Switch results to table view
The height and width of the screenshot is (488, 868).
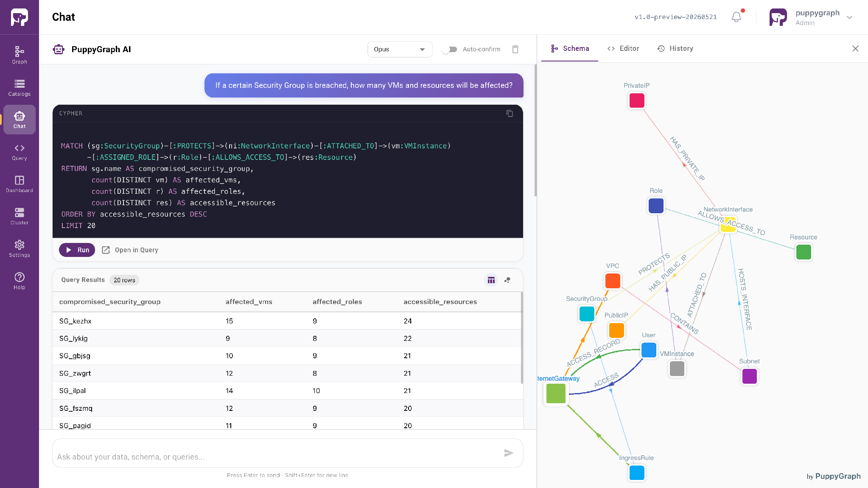(x=491, y=280)
